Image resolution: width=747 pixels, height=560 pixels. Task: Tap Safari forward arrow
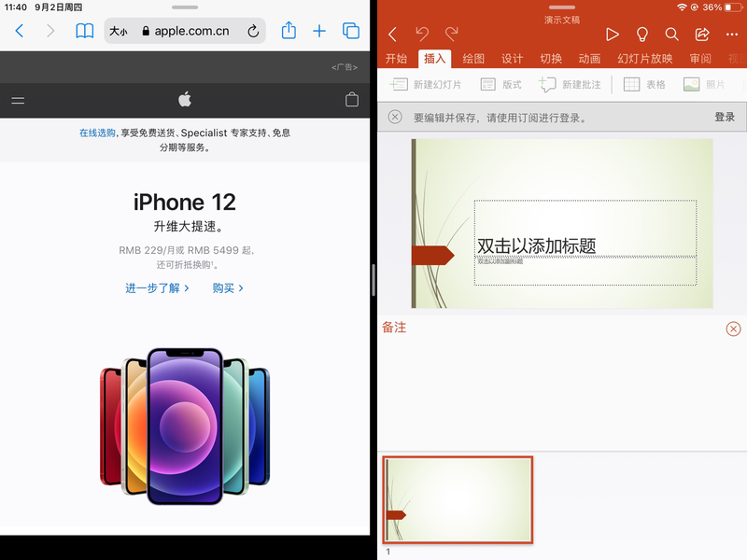point(50,32)
